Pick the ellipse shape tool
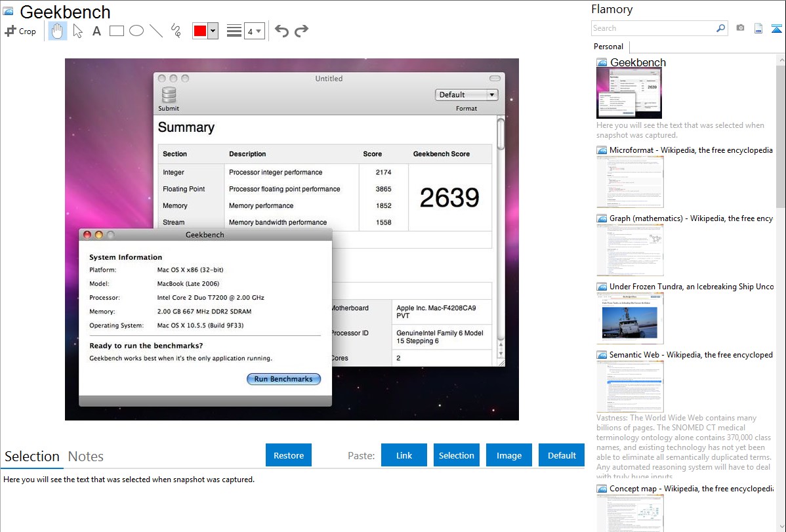 tap(136, 31)
